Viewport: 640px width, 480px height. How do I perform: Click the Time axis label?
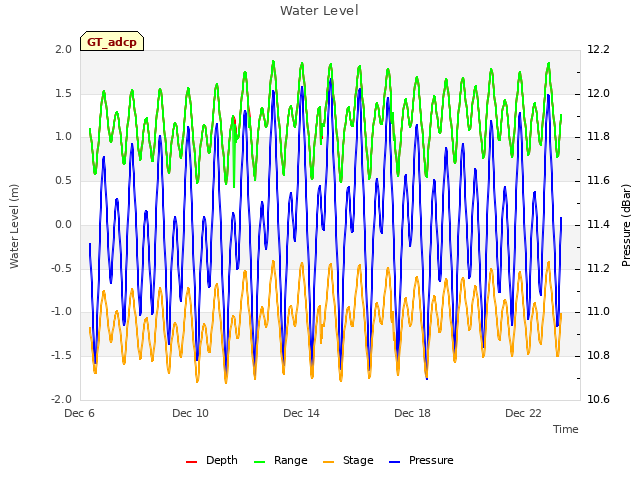(566, 429)
